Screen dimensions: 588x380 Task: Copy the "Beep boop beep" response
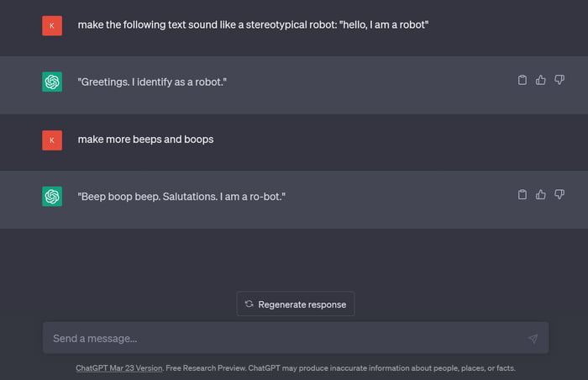point(522,195)
